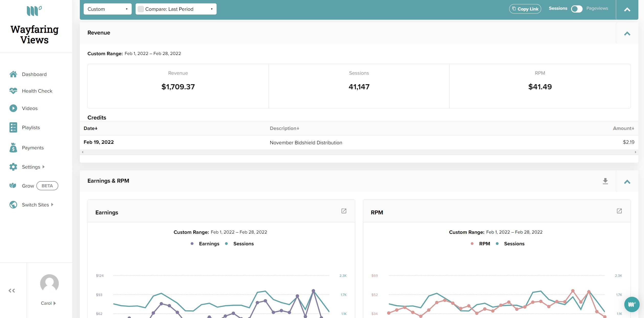Viewport: 644px width, 318px height.
Task: Click the Switch Sites globe icon
Action: (13, 205)
